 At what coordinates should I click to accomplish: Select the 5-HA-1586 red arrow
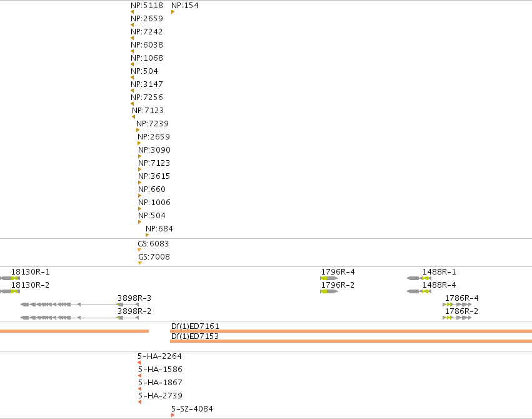(140, 376)
